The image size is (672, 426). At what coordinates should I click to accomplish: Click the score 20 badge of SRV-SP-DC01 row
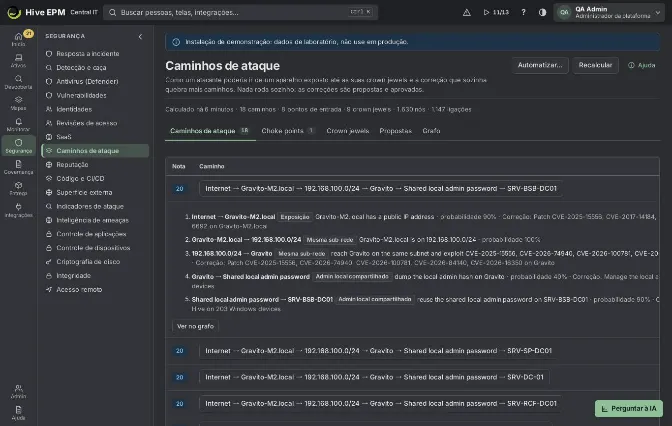[180, 351]
